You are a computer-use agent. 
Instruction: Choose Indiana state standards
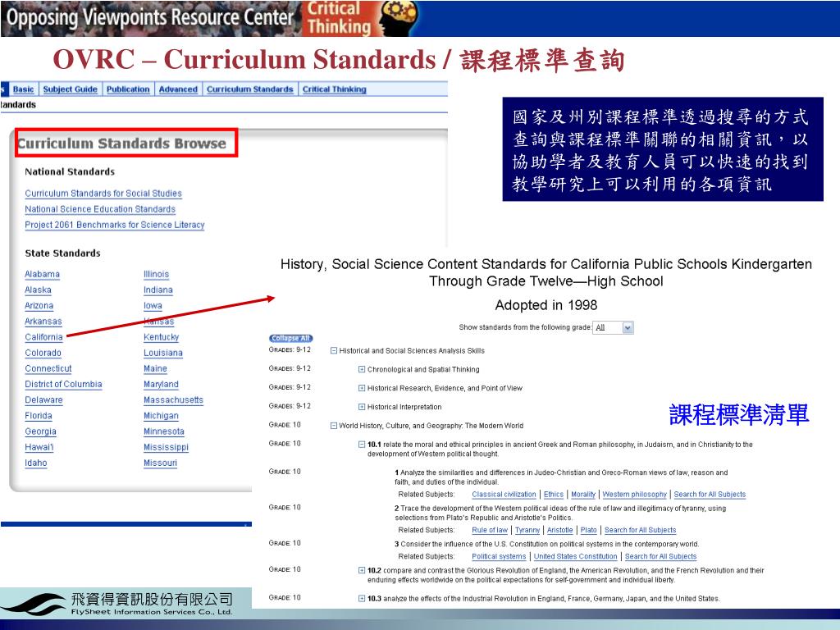tap(158, 290)
